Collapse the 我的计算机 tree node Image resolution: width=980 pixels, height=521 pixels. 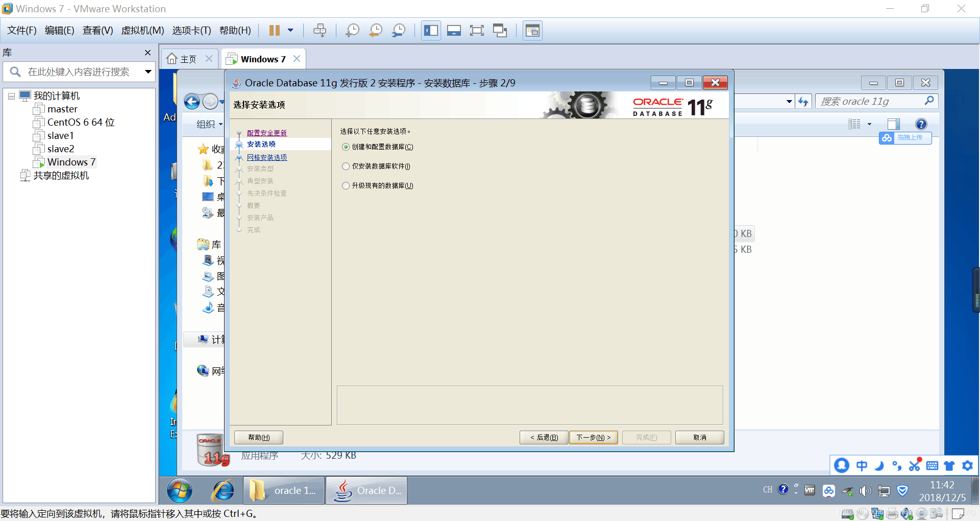coord(11,96)
